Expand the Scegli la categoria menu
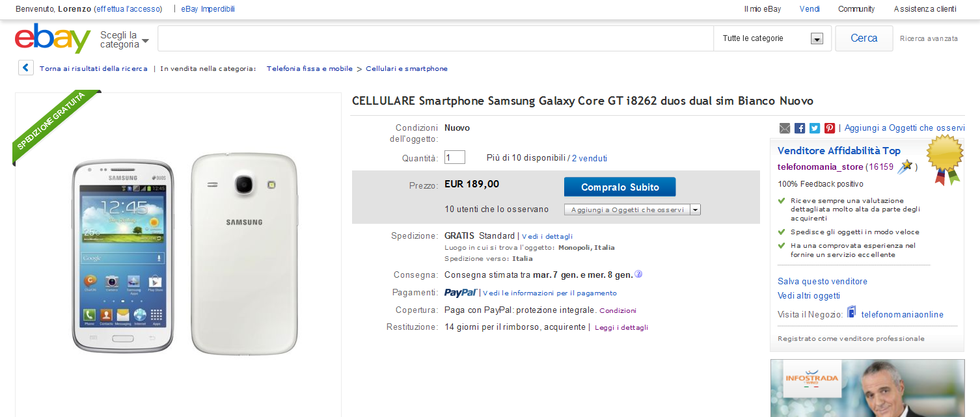Image resolution: width=980 pixels, height=417 pixels. pyautogui.click(x=124, y=40)
